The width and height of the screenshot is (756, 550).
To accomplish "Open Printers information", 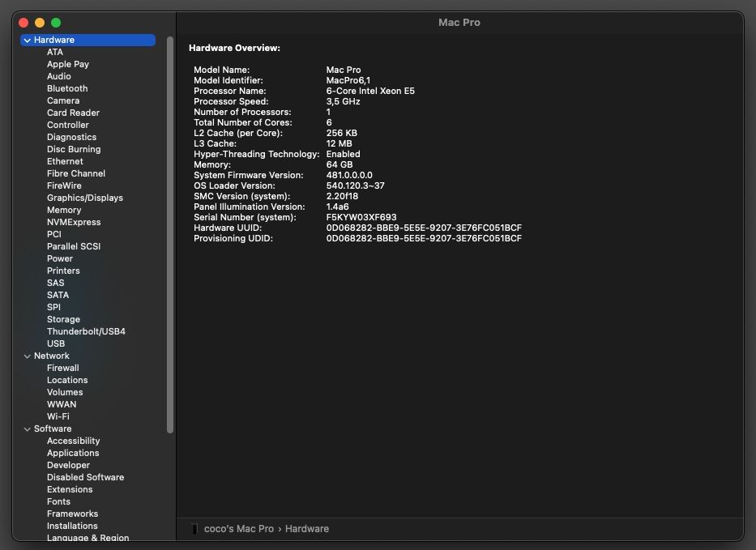I will [64, 271].
